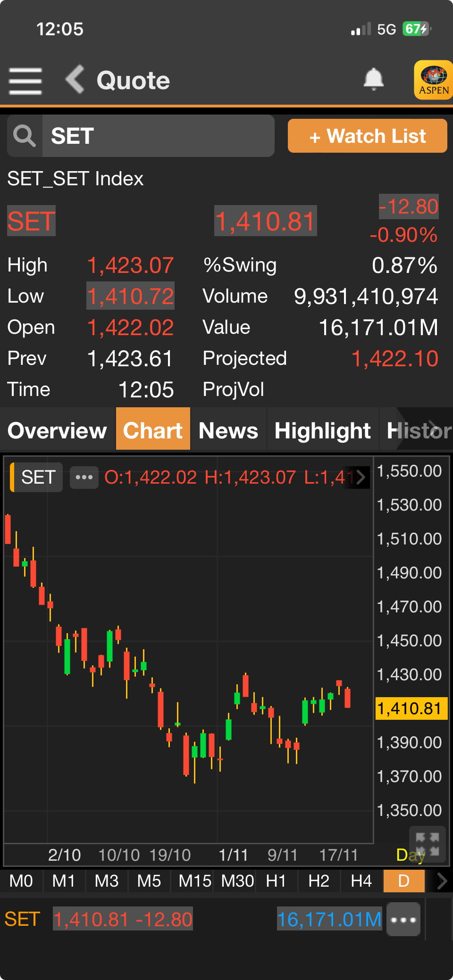Tap bottom ticker value 16,171.01M
This screenshot has width=453, height=980.
329,919
